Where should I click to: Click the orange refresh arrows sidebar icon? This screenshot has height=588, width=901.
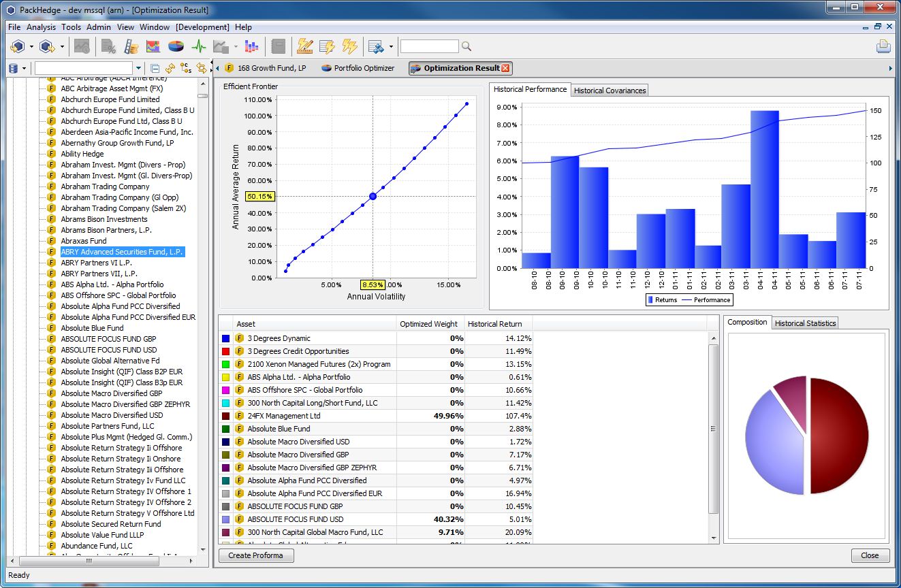click(x=170, y=68)
